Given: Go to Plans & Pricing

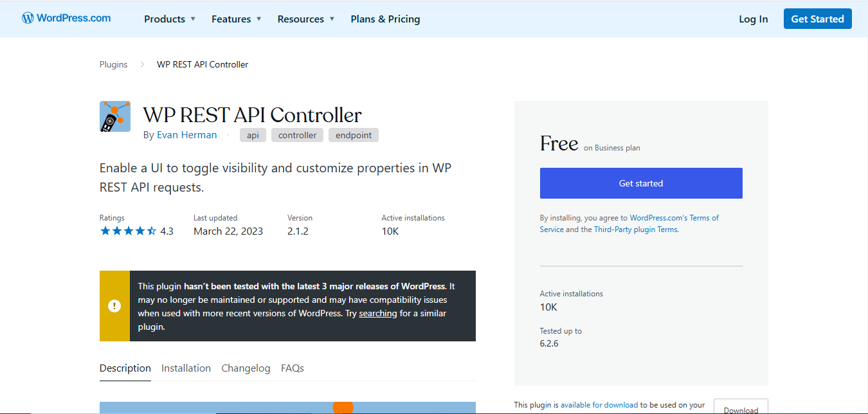Looking at the screenshot, I should (385, 19).
